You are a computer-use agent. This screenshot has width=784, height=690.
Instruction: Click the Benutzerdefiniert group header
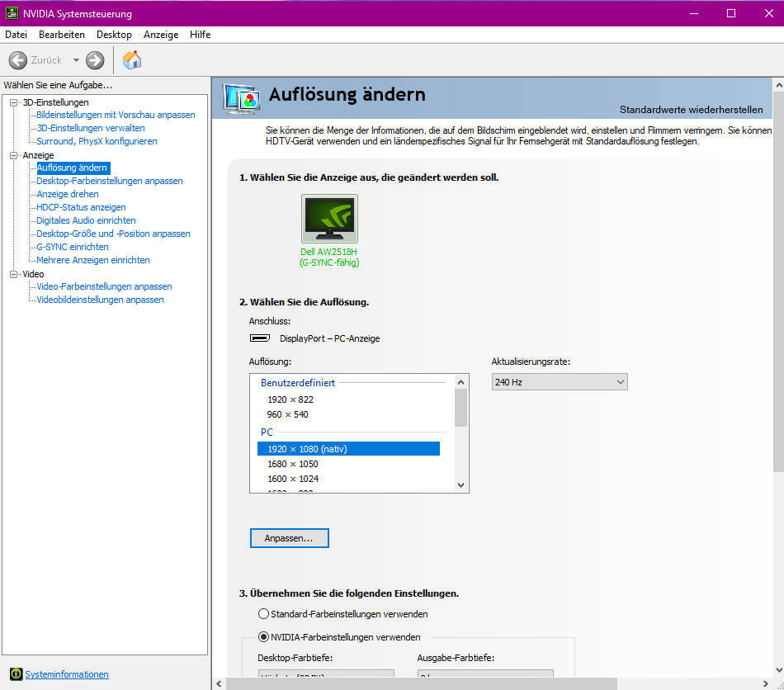point(298,383)
